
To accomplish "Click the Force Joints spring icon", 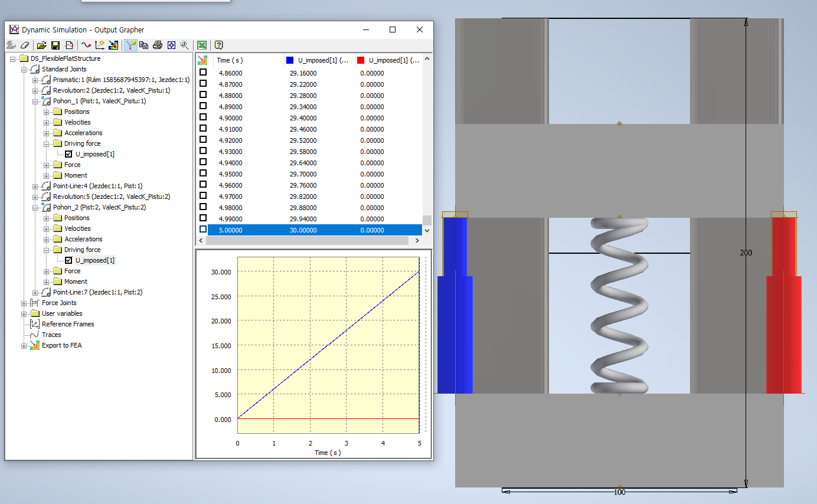I will point(35,303).
